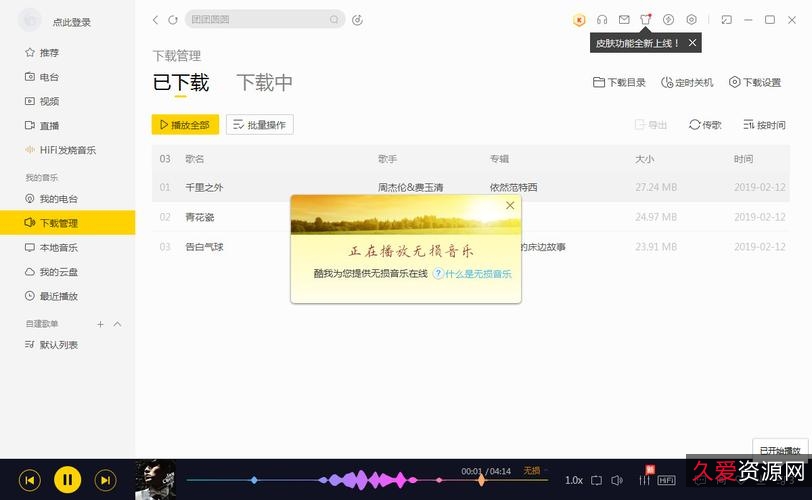Mute with the speaker volume icon
Viewport: 812px width, 500px height.
click(x=617, y=480)
